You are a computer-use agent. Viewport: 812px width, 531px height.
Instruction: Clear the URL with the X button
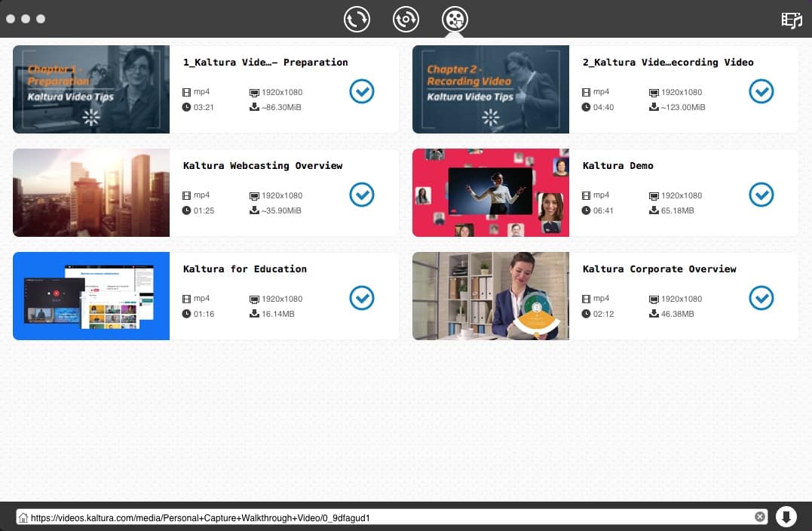(x=760, y=517)
